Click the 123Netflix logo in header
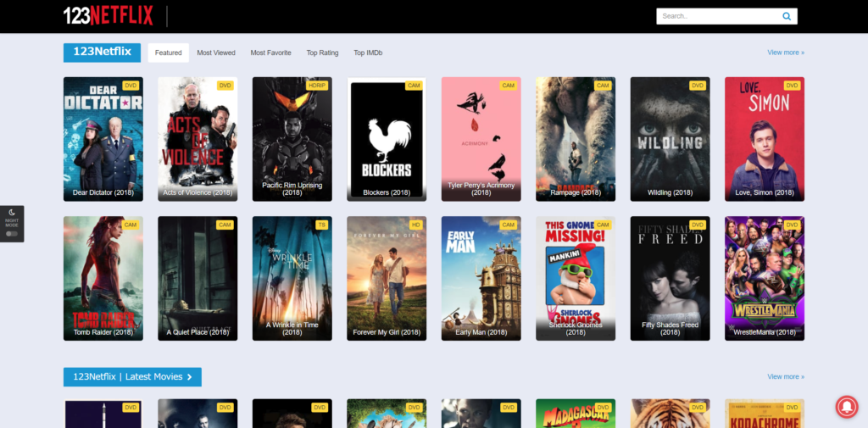The image size is (868, 428). [x=108, y=16]
